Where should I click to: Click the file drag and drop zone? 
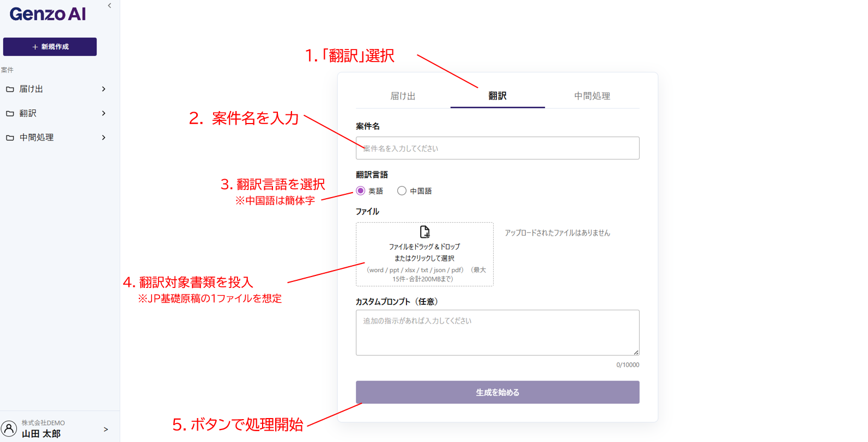click(x=424, y=254)
